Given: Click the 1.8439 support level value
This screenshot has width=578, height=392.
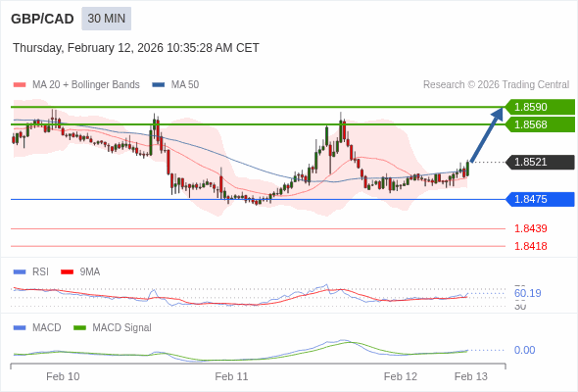Looking at the screenshot, I should tap(530, 228).
